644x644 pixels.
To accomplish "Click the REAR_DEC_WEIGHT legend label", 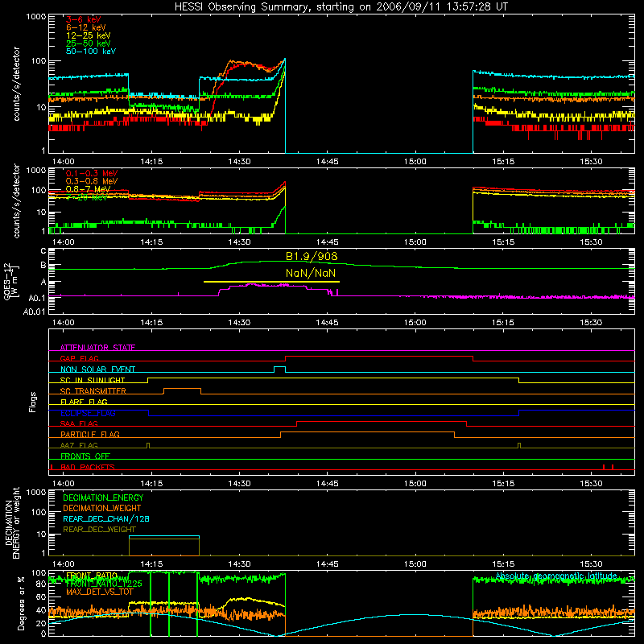I will [x=99, y=530].
